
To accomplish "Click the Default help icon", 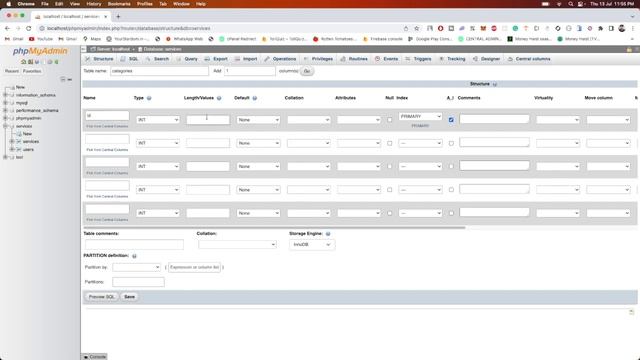I will coord(255,98).
